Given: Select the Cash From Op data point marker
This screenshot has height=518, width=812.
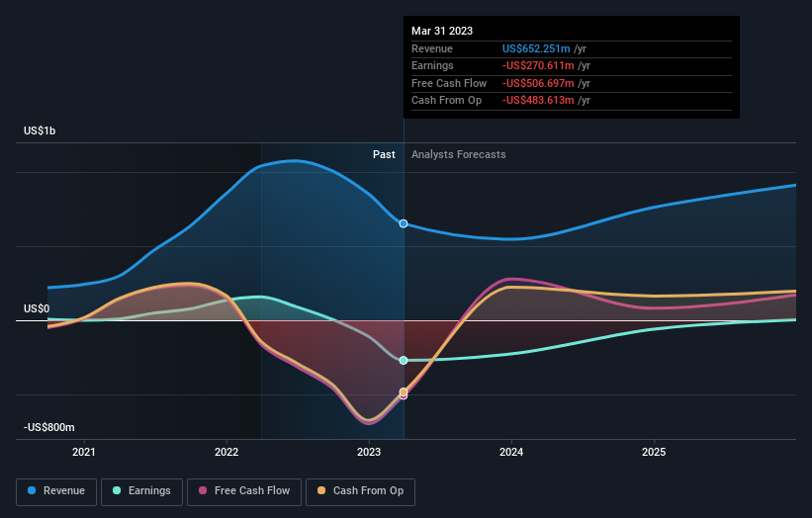Looking at the screenshot, I should tap(404, 391).
